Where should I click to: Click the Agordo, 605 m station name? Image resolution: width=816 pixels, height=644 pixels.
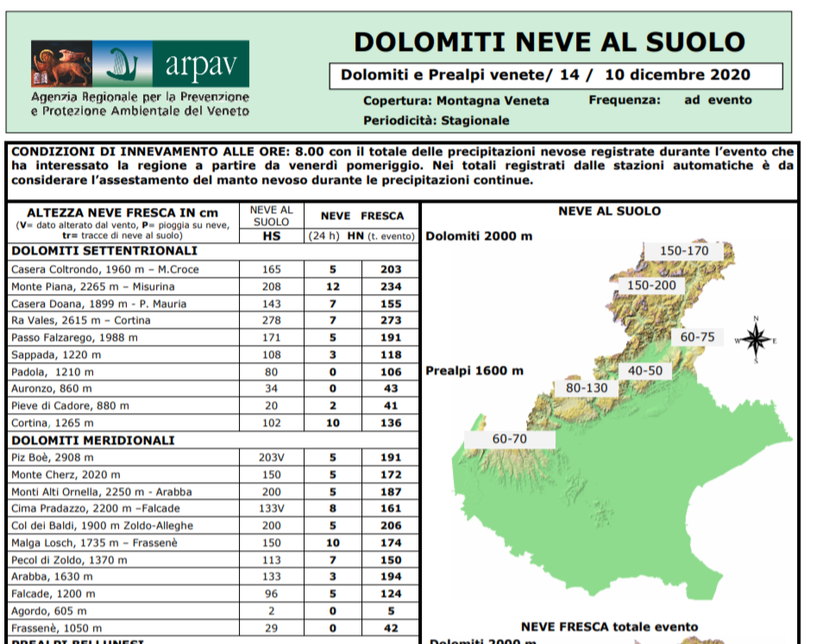49,611
